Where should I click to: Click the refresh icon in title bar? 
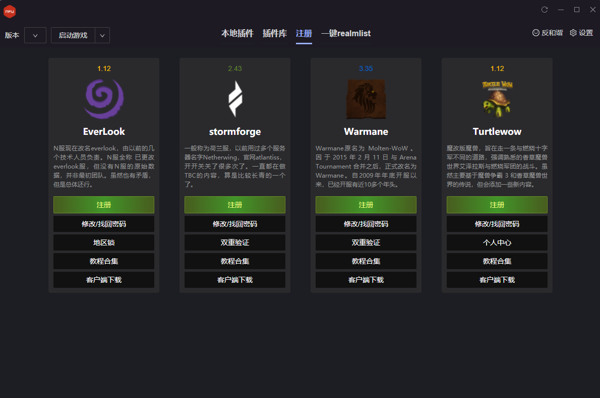544,10
